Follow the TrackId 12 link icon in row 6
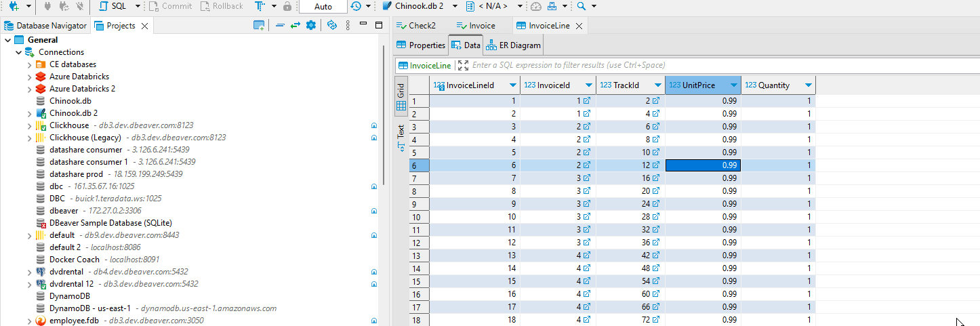 click(655, 165)
